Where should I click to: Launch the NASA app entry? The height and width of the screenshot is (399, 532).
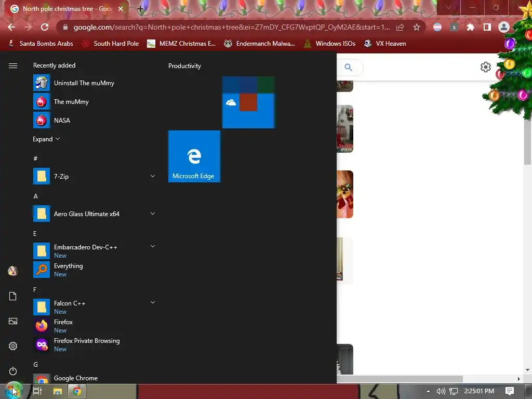[x=95, y=121]
